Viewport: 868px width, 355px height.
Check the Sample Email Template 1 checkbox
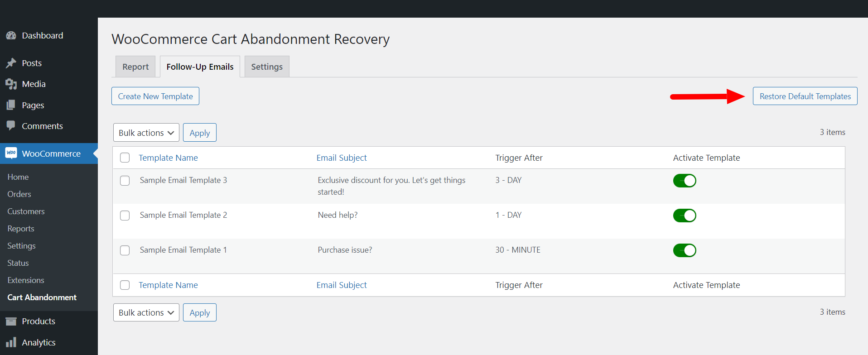(125, 250)
